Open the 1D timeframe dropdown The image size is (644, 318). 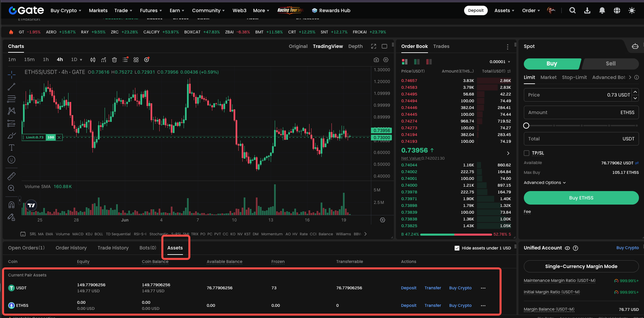(x=77, y=60)
